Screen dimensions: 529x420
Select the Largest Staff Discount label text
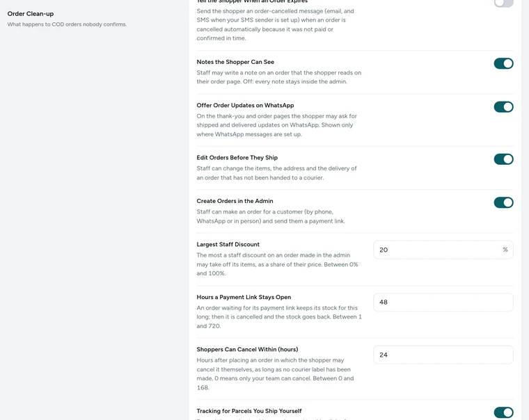pyautogui.click(x=228, y=244)
